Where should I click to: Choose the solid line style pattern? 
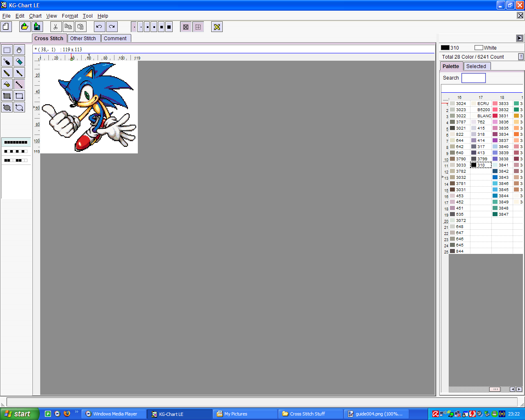point(16,142)
